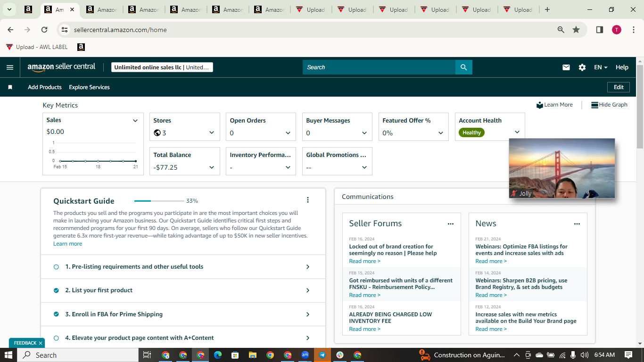Open the News card three-dot options menu

[x=577, y=224]
